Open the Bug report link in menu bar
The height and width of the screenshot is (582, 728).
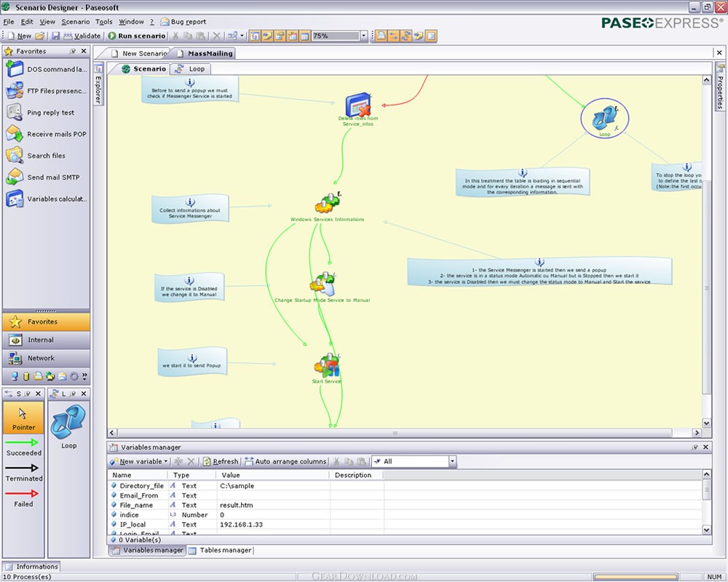tap(183, 21)
